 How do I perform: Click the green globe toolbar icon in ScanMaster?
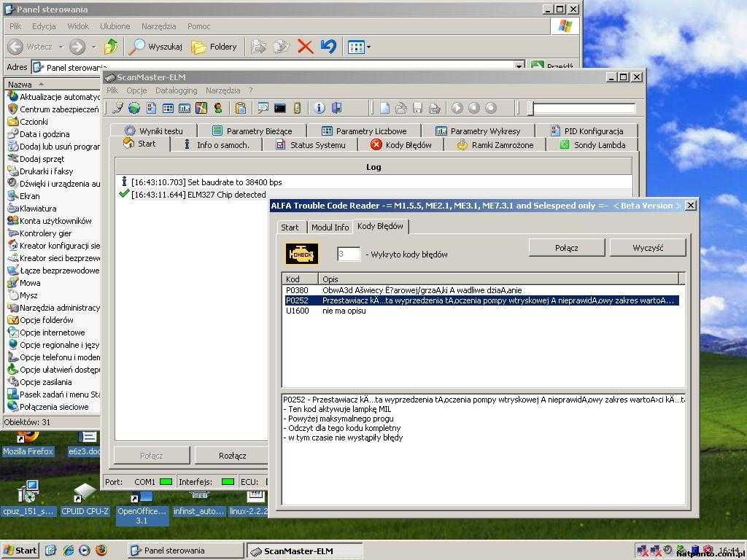click(x=134, y=108)
